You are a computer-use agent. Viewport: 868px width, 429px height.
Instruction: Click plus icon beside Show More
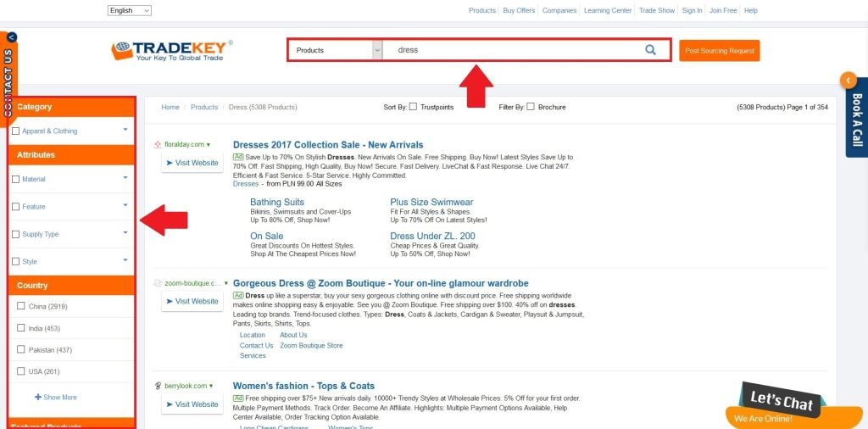[38, 397]
